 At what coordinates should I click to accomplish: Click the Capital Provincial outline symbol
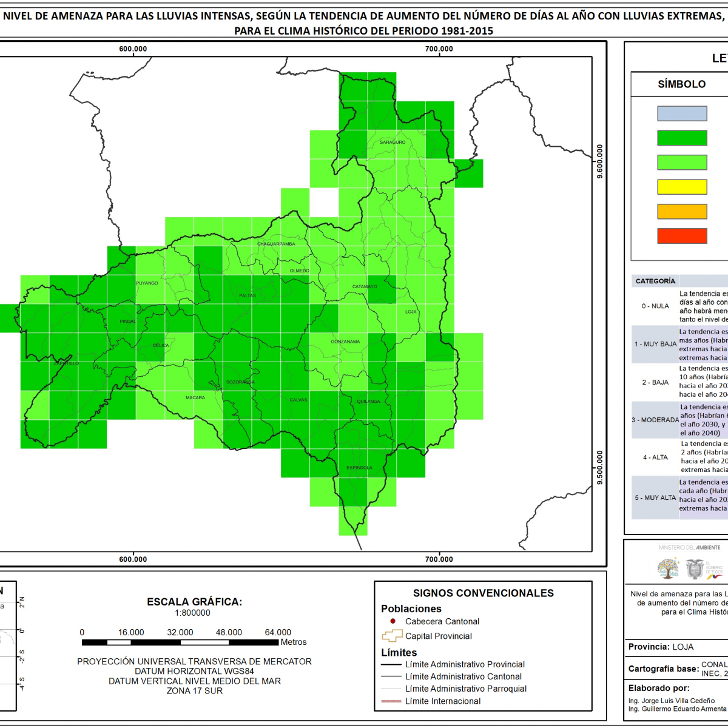click(x=392, y=636)
